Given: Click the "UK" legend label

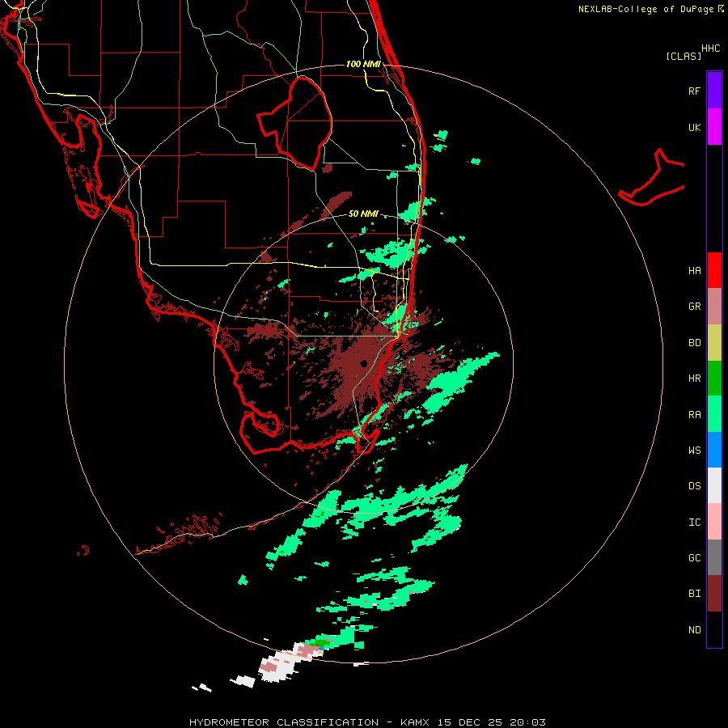Looking at the screenshot, I should [x=694, y=128].
